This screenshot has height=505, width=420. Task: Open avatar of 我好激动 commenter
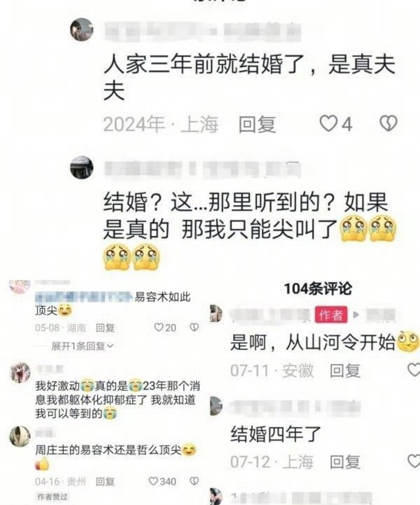coord(20,373)
